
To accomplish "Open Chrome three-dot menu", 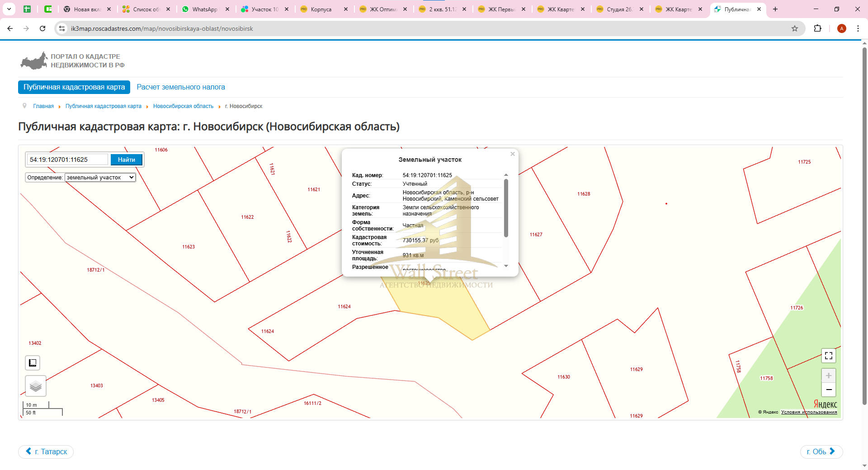I will tap(858, 28).
